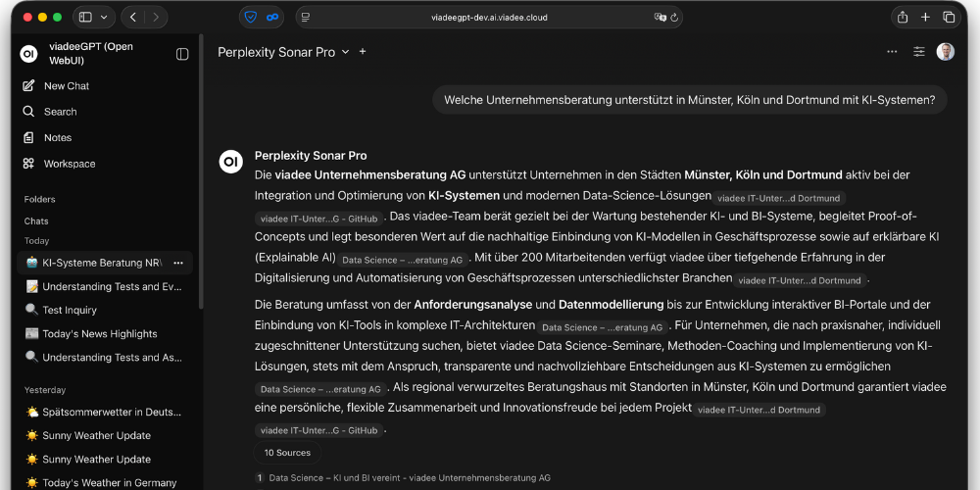Open chat controls sliders icon

point(918,52)
